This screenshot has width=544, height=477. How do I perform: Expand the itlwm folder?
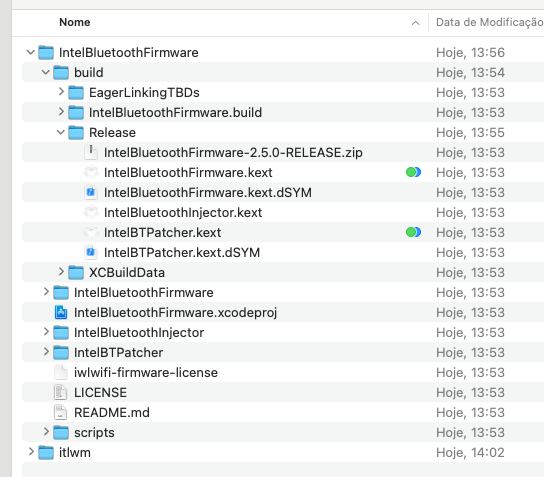click(31, 452)
